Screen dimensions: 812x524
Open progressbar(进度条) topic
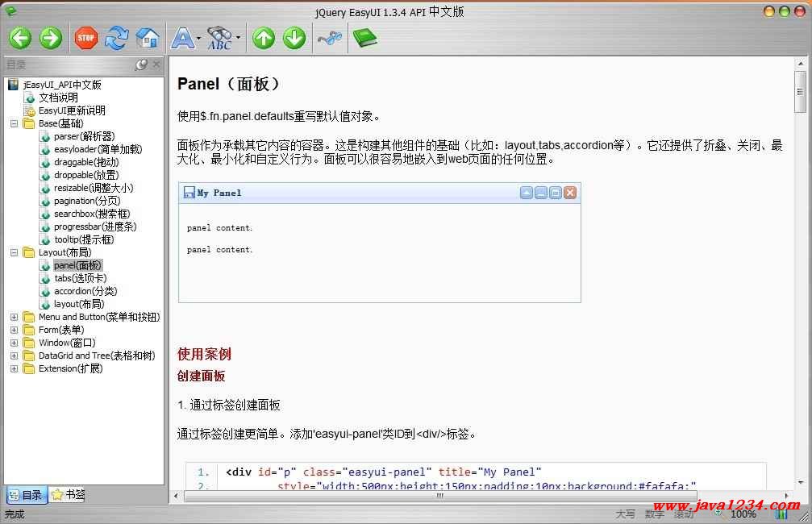click(95, 227)
